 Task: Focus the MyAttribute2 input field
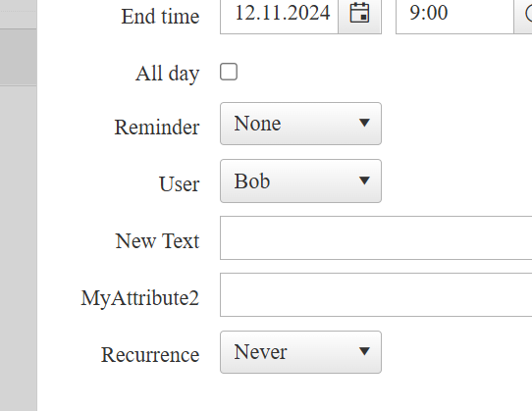point(376,294)
